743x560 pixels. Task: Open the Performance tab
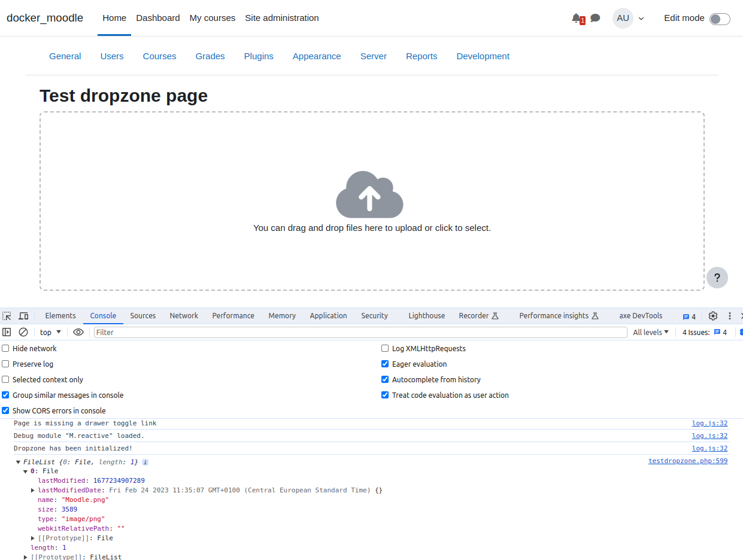point(233,316)
